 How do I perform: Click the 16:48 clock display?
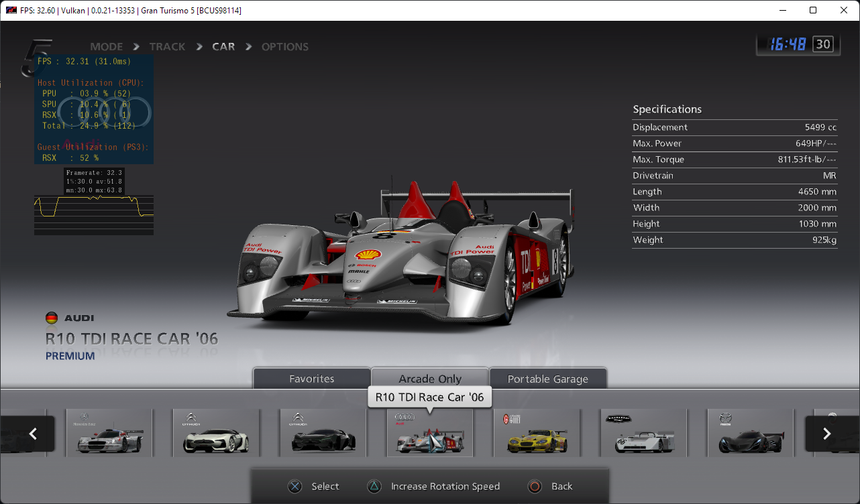coord(788,45)
